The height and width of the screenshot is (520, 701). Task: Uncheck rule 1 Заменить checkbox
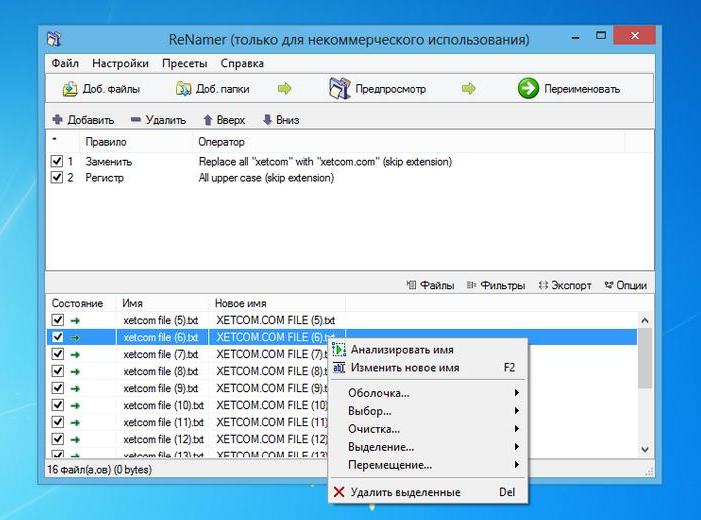tap(57, 161)
